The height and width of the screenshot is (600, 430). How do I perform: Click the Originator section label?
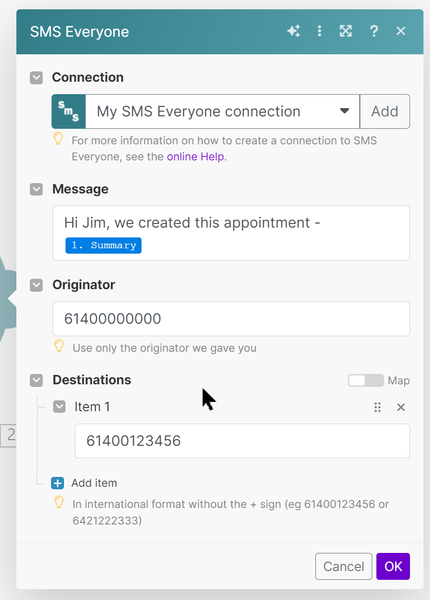pyautogui.click(x=84, y=285)
